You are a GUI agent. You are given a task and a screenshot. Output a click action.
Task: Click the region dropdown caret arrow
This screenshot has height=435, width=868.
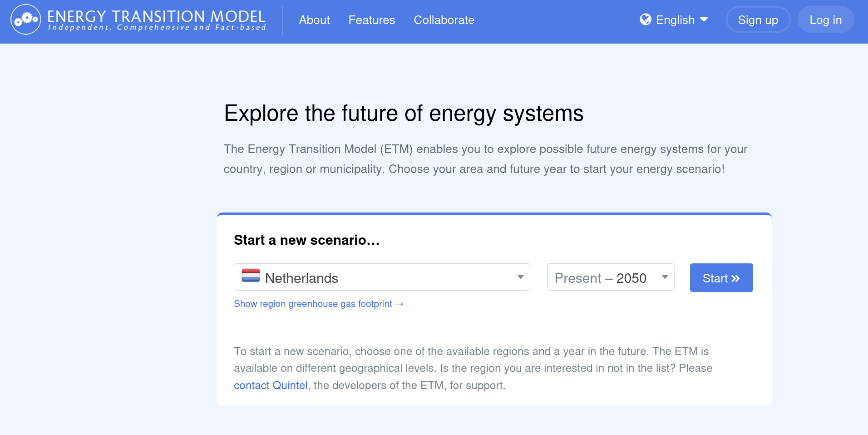pos(520,277)
